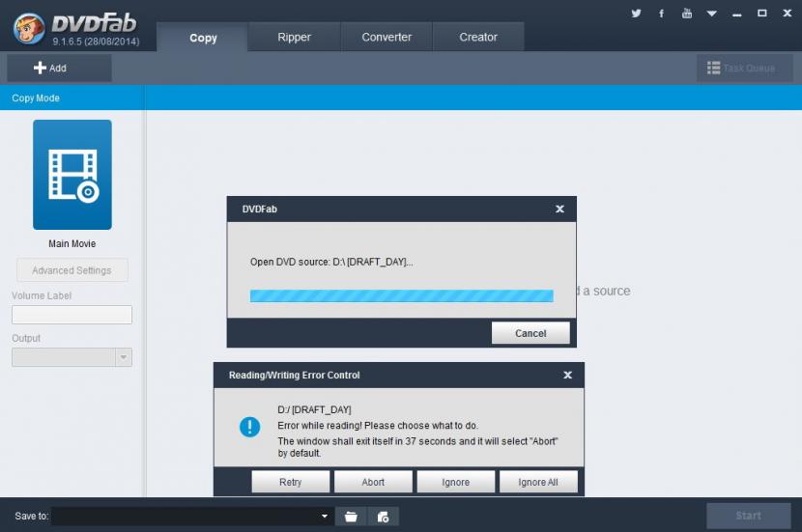Select the ISO image output icon
The image size is (802, 532).
tap(383, 517)
